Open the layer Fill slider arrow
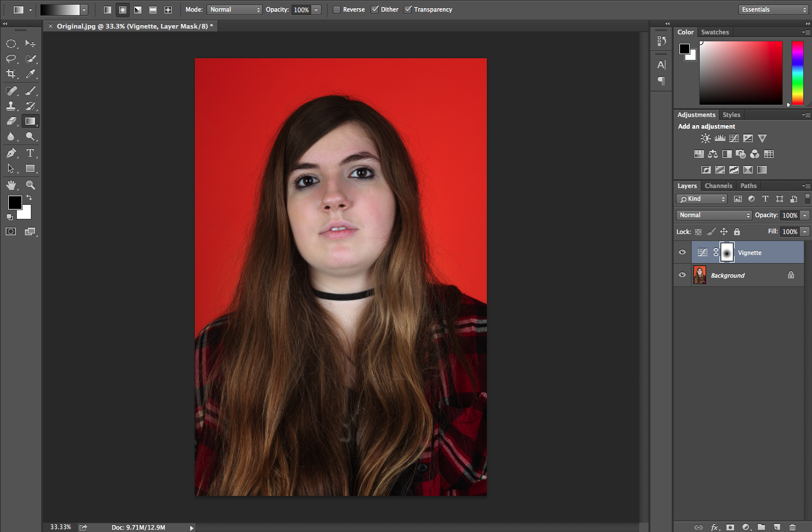 coord(805,232)
